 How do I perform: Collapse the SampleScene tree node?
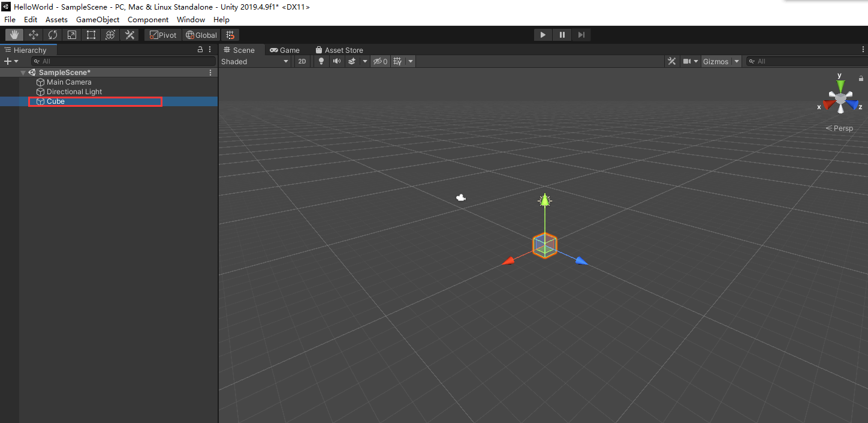point(23,73)
